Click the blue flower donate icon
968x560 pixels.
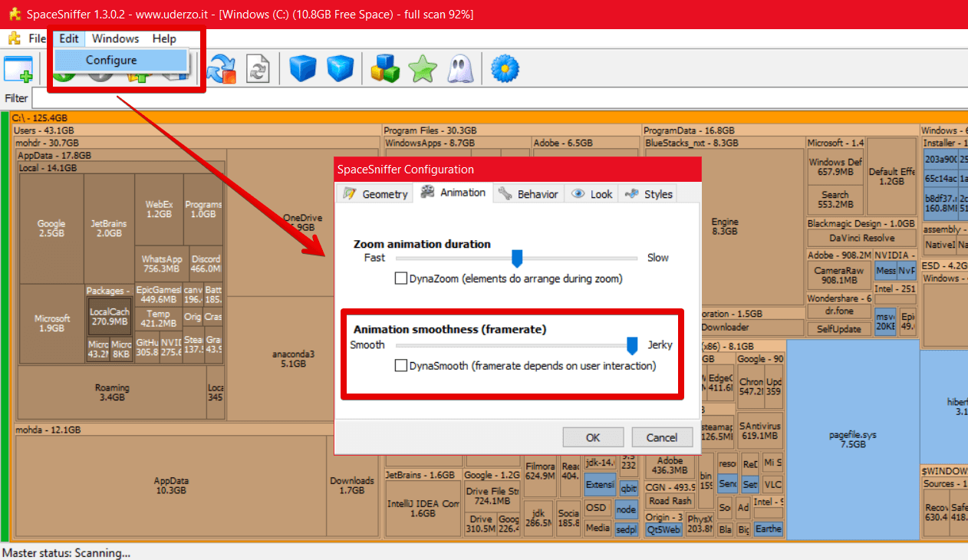pyautogui.click(x=505, y=69)
